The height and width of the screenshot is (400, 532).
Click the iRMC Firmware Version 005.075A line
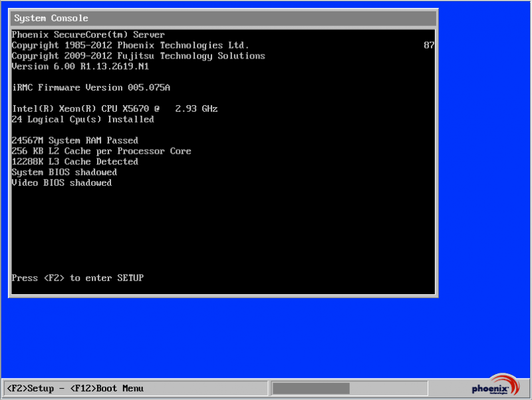[91, 88]
